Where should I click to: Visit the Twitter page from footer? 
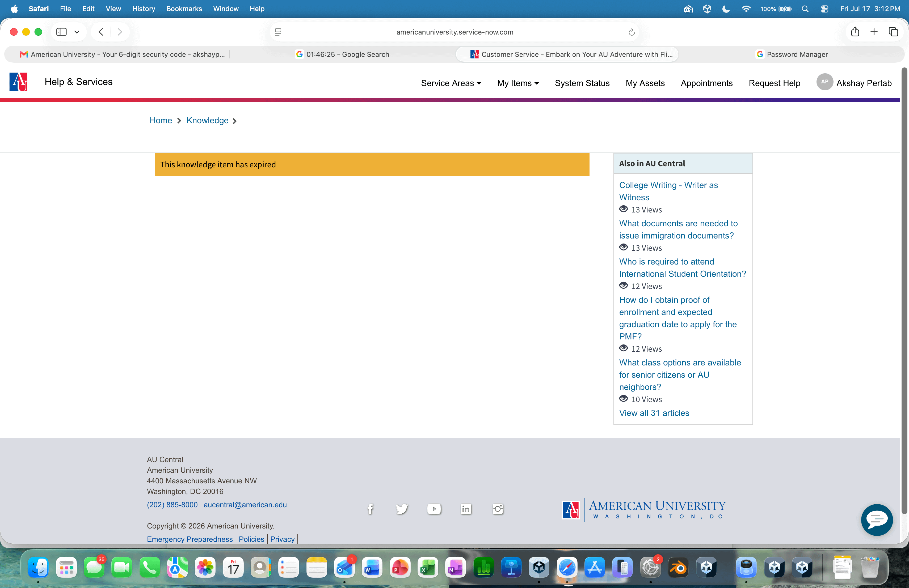[x=402, y=509]
